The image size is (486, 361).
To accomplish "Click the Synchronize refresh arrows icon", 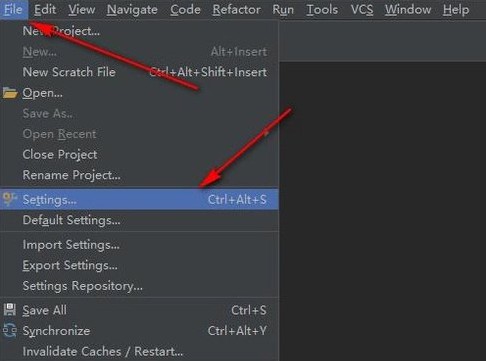I will tap(10, 330).
